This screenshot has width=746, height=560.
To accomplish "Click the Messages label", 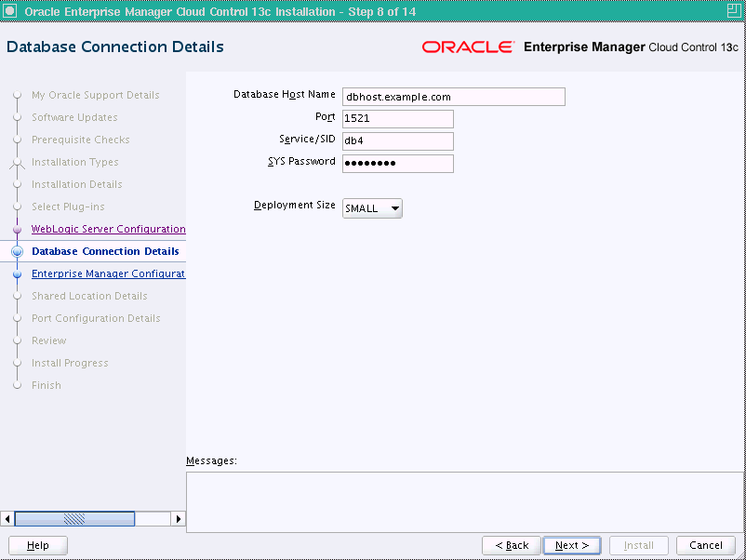I will click(211, 460).
